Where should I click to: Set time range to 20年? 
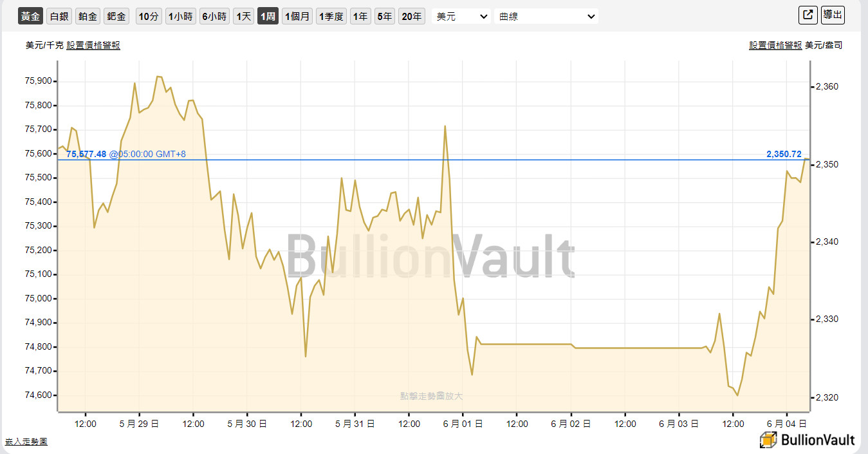(412, 16)
